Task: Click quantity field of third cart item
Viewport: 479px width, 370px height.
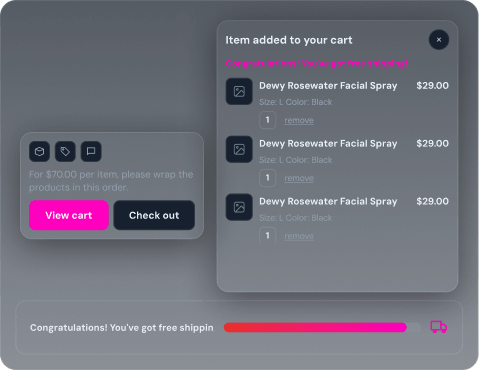Action: click(x=267, y=235)
